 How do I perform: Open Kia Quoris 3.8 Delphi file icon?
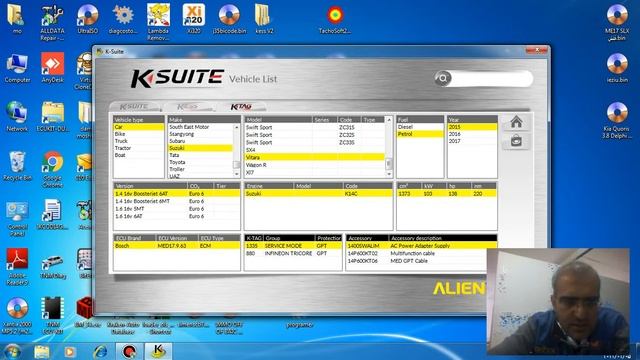(x=617, y=120)
